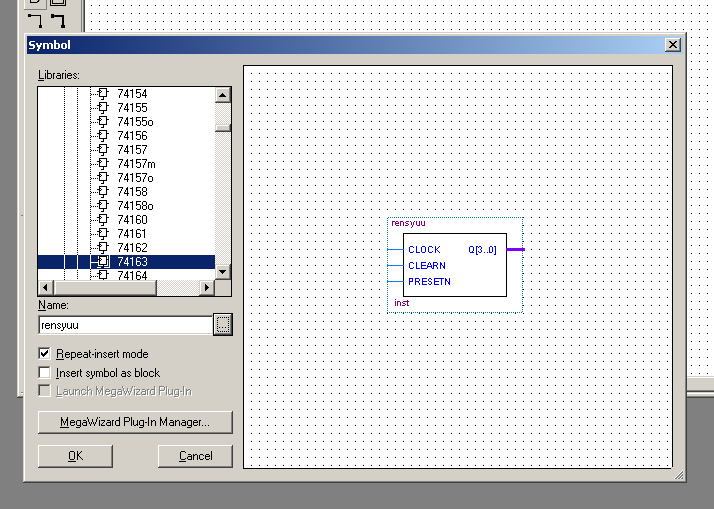Select the 74162 symbol entry
This screenshot has width=714, height=509.
point(132,248)
